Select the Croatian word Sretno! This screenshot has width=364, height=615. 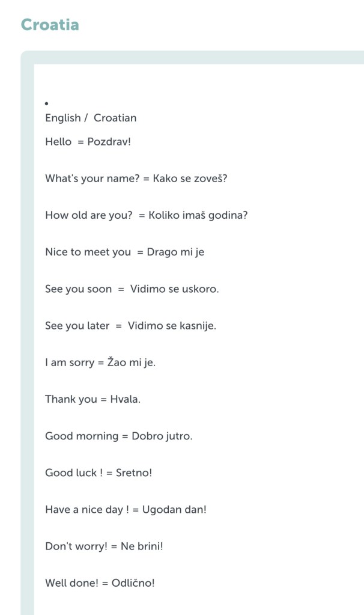tap(133, 473)
